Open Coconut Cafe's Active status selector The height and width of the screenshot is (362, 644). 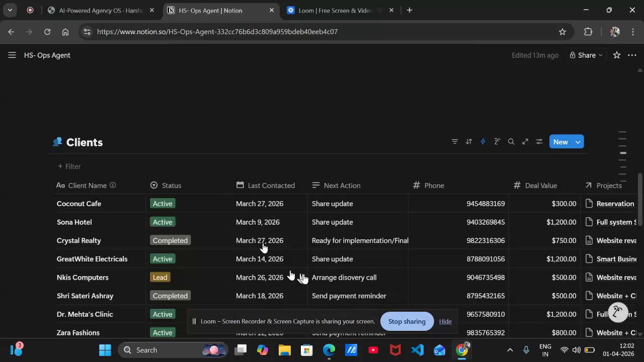click(163, 204)
